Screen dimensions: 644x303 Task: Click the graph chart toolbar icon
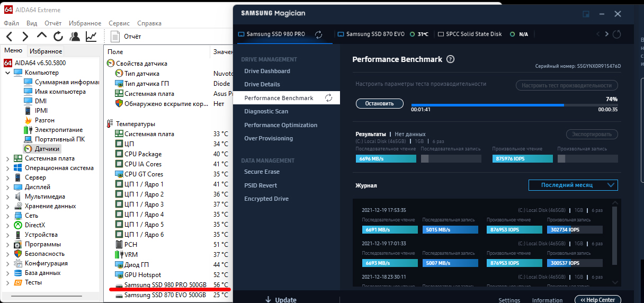coord(91,37)
